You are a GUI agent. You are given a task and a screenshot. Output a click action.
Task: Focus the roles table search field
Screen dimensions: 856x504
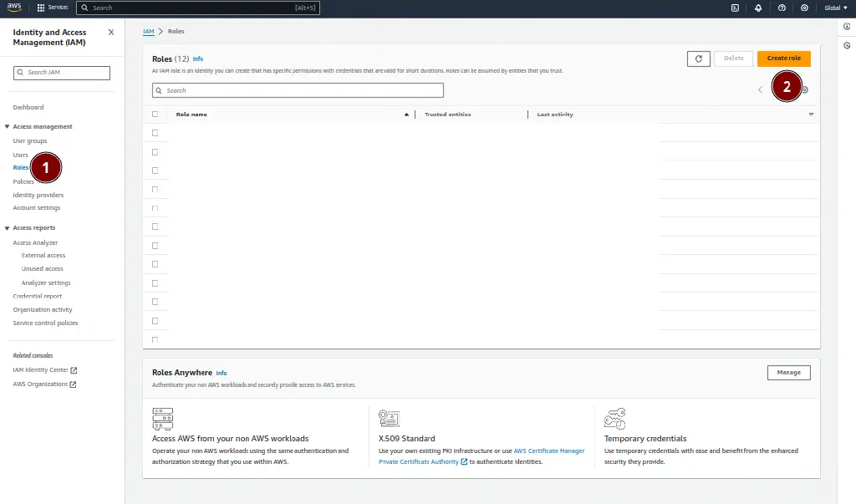298,90
